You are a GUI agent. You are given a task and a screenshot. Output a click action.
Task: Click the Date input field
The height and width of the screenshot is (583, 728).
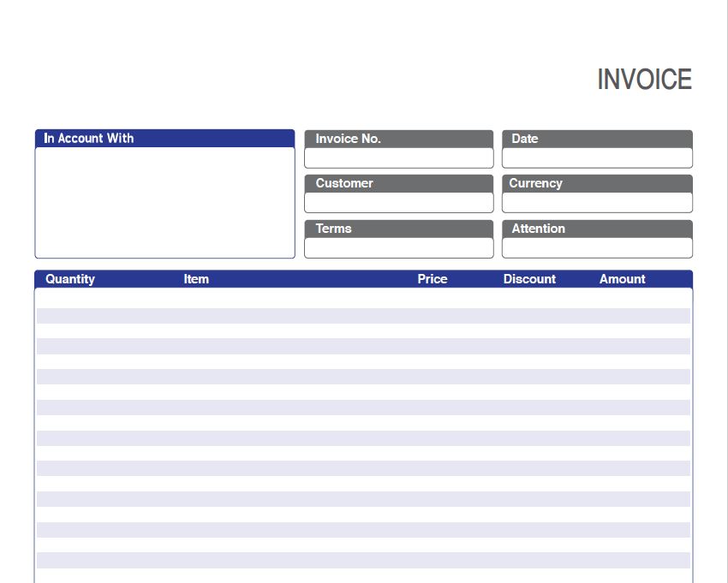(x=597, y=158)
